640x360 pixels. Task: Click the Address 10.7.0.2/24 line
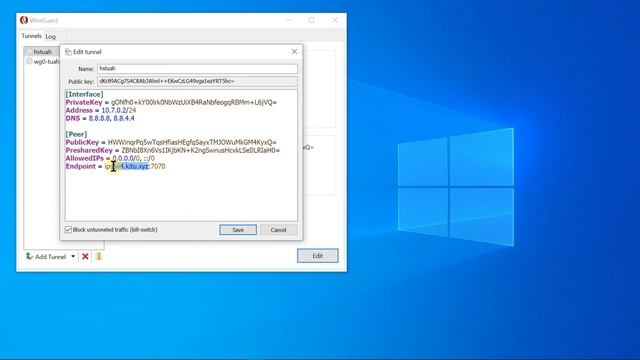point(101,110)
